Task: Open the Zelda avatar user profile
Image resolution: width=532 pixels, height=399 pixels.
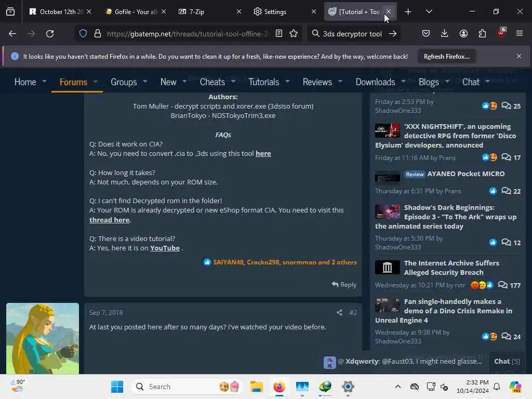Action: coord(43,338)
